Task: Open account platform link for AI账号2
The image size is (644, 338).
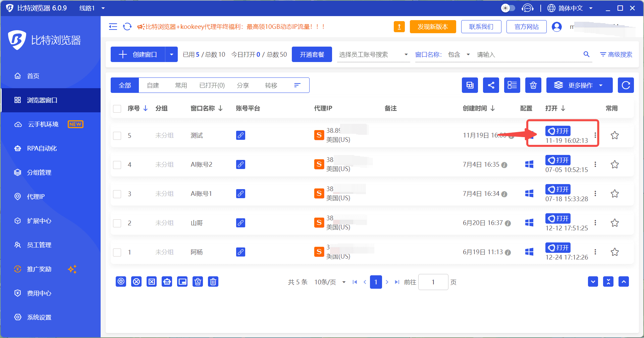Action: tap(240, 164)
